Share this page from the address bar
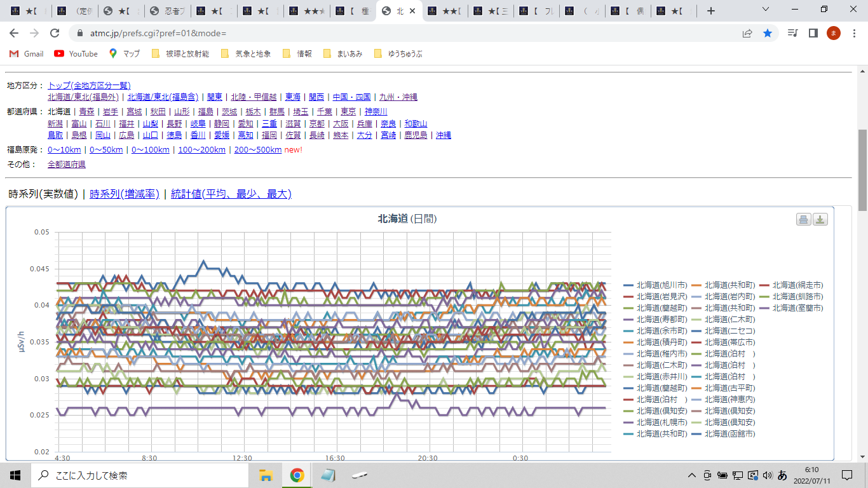Screen dimensions: 868x488 click(747, 33)
